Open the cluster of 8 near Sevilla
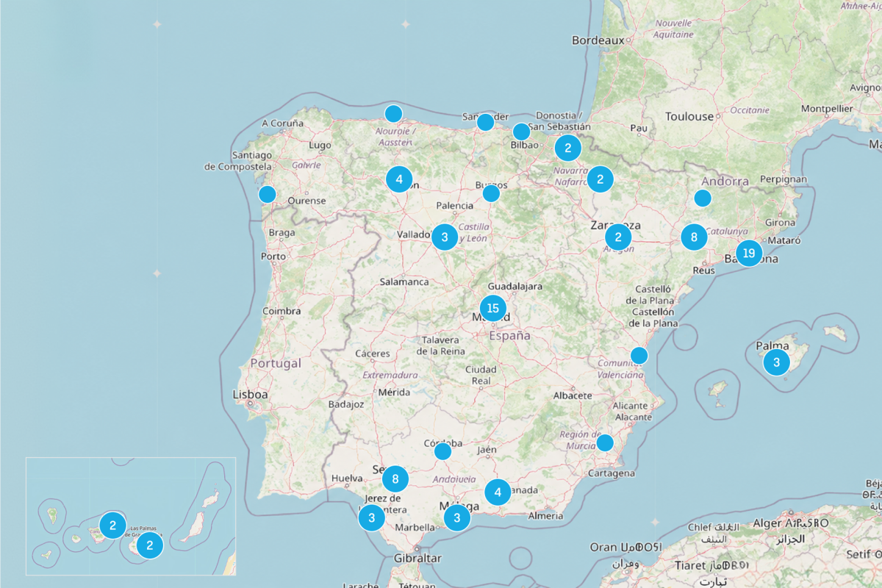882x588 pixels. point(395,479)
